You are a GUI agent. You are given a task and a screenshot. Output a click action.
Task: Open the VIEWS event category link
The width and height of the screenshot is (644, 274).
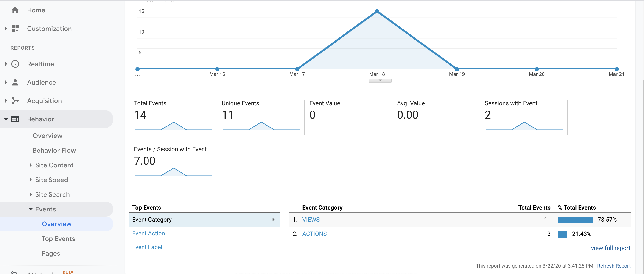[311, 220]
